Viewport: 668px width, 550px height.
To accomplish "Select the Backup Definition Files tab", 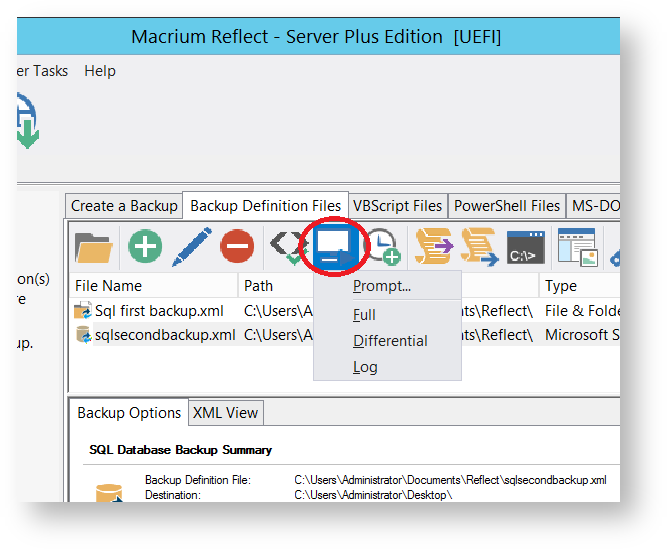I will (265, 206).
